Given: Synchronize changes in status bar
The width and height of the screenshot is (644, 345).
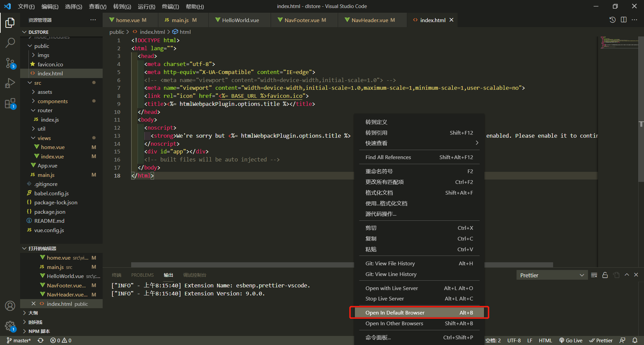Looking at the screenshot, I should (x=41, y=340).
